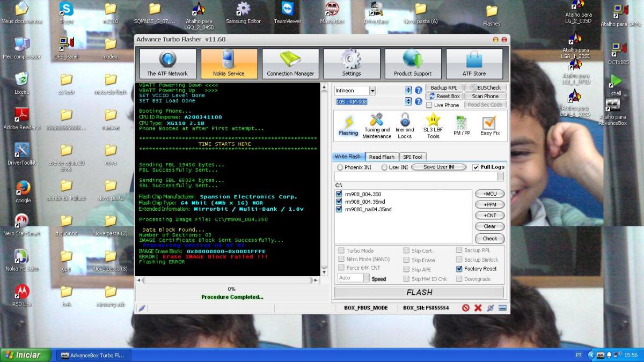Image resolution: width=644 pixels, height=362 pixels.
Task: Toggle Turbo Mode checkbox
Action: [341, 250]
